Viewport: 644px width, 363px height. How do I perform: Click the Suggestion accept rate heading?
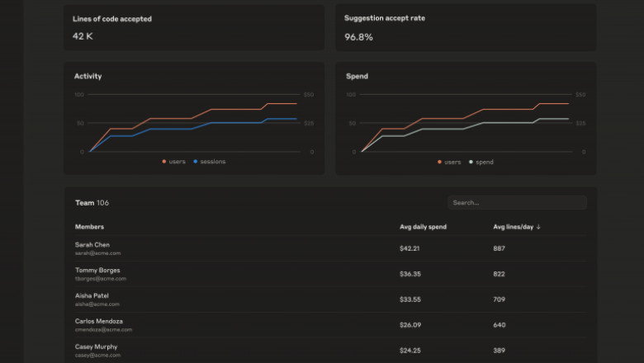[x=385, y=18]
